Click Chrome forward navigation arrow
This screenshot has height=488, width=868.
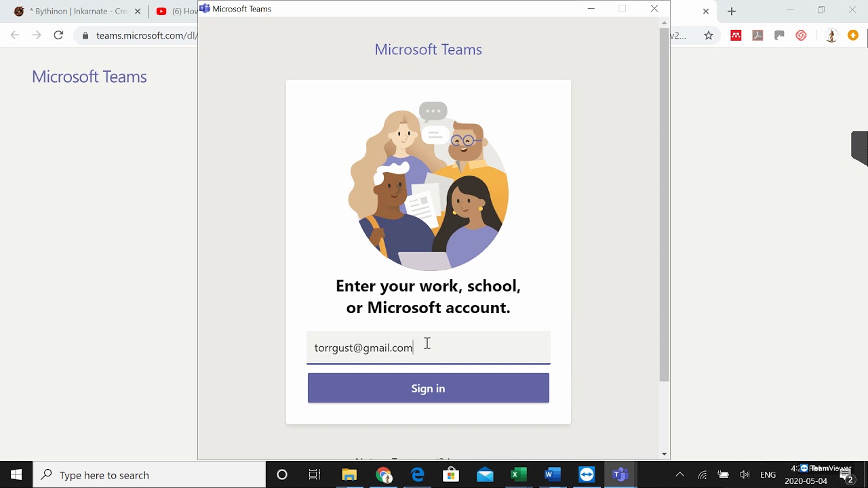[x=37, y=35]
